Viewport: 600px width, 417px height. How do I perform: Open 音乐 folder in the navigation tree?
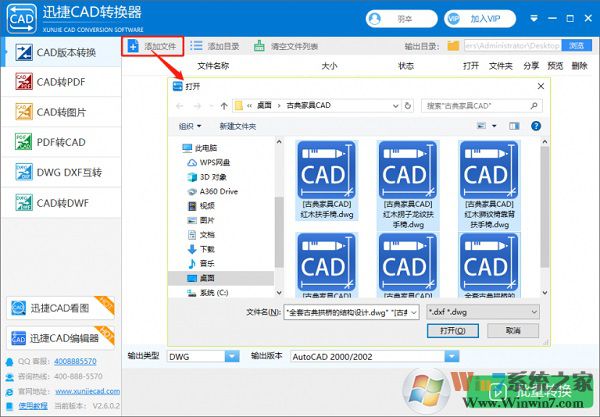click(202, 264)
